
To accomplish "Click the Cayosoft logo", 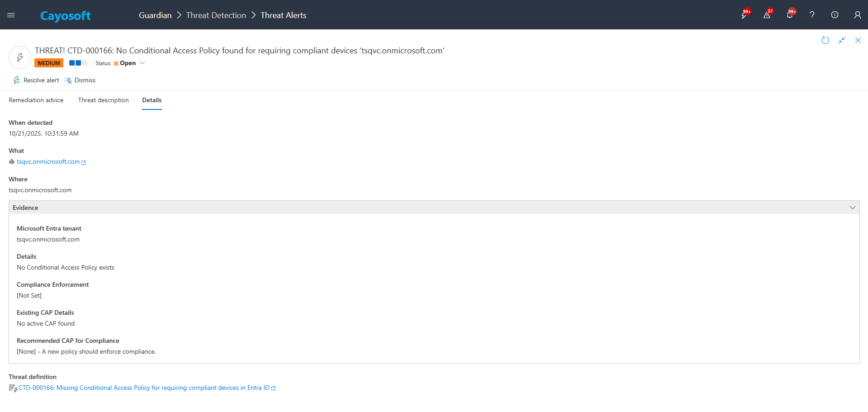I will pyautogui.click(x=65, y=16).
